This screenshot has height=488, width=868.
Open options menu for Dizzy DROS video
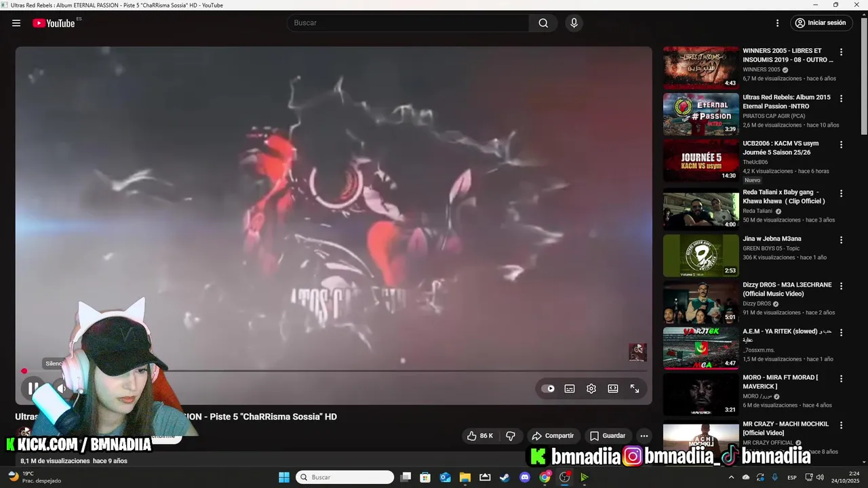[841, 286]
